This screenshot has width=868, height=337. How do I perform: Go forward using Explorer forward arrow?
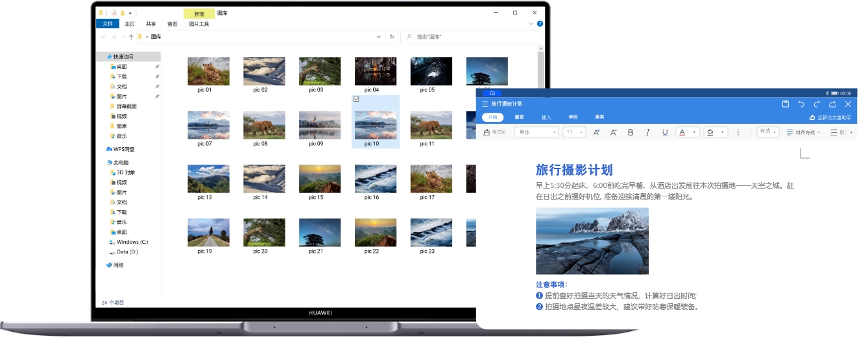coord(114,37)
